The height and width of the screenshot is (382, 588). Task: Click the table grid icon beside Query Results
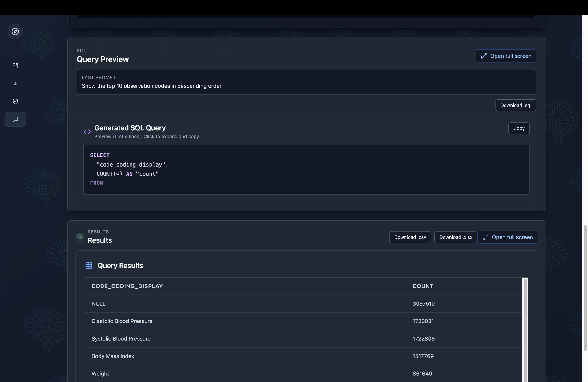point(89,266)
